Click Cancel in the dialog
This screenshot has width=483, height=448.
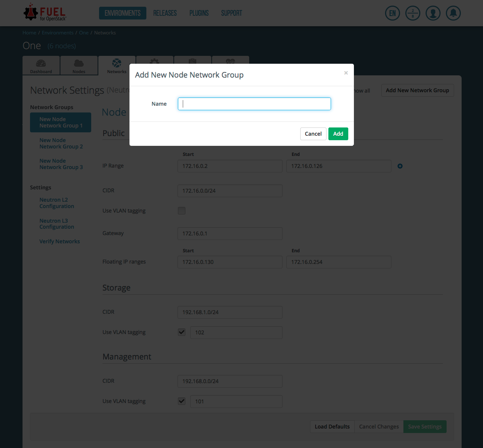(x=313, y=134)
